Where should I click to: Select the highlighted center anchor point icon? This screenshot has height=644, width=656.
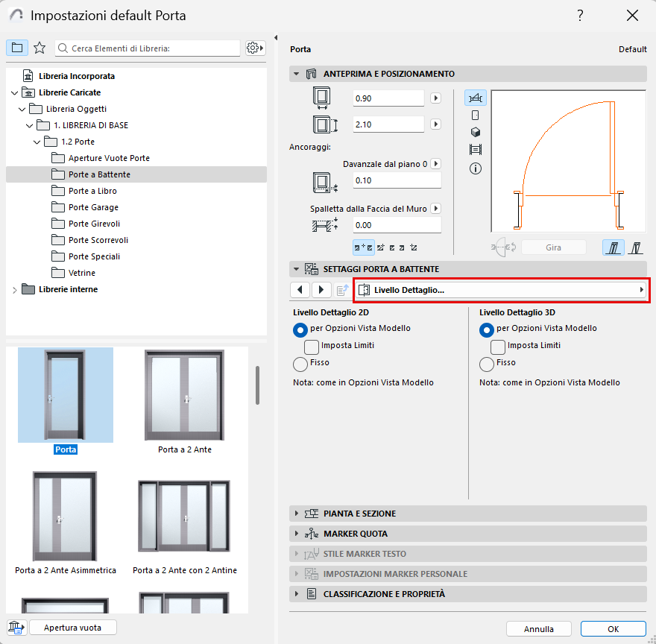pos(363,247)
